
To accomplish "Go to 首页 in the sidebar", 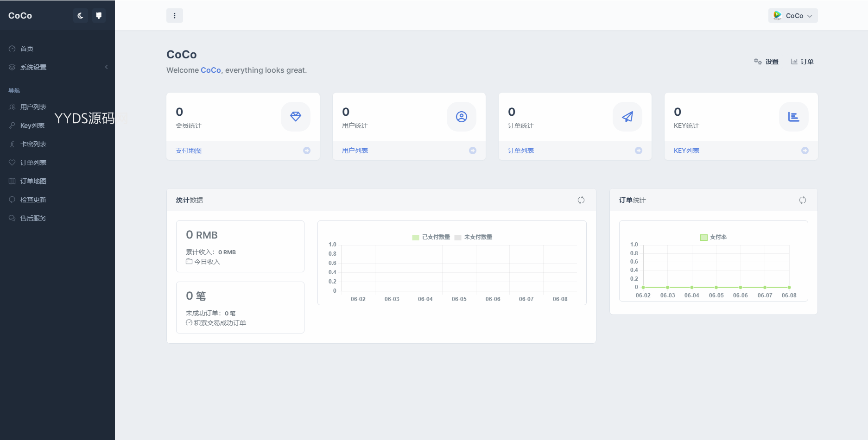I will pos(27,49).
